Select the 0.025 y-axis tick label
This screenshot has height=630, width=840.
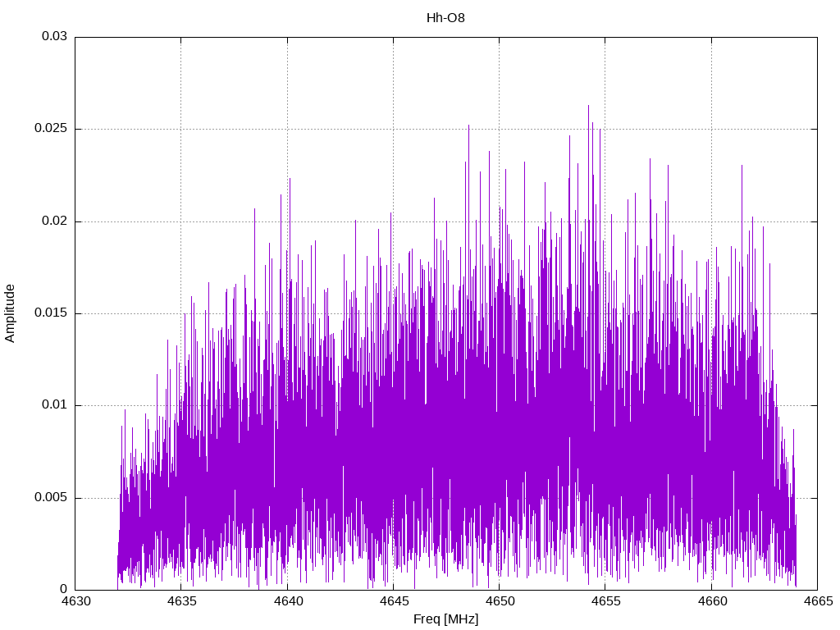[x=51, y=129]
